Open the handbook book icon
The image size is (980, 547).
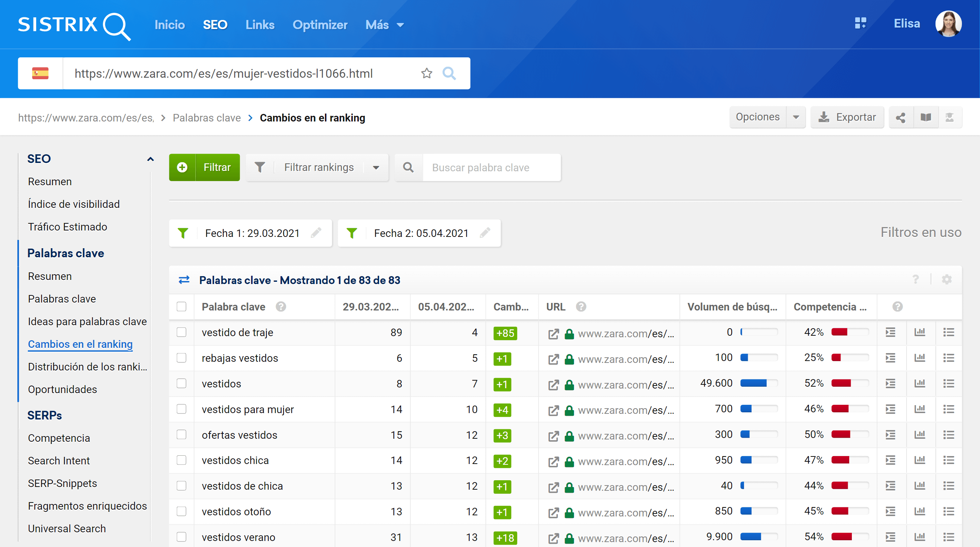[926, 117]
